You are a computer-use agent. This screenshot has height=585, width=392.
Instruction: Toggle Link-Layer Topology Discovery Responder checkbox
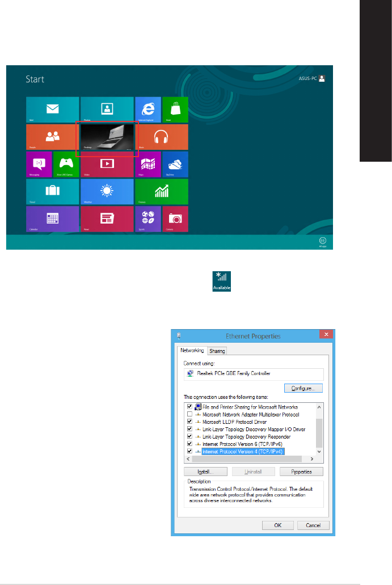(x=190, y=436)
